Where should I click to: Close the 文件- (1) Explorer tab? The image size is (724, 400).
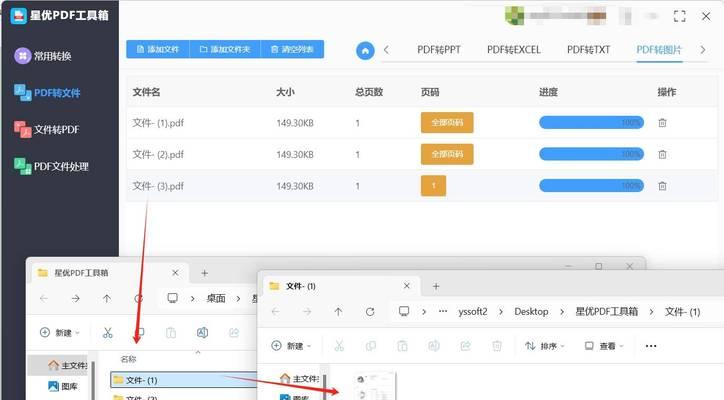coord(406,286)
